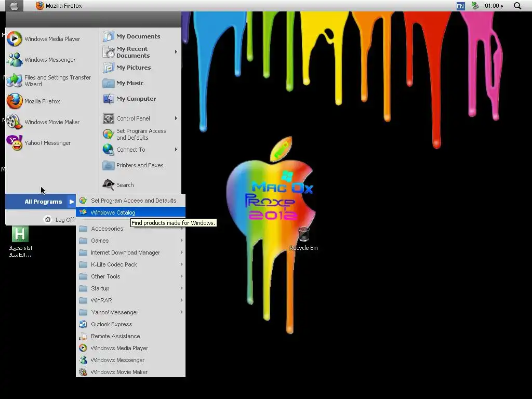Expand the Games folder submenu
Screen dimensions: 532x399
(x=130, y=241)
